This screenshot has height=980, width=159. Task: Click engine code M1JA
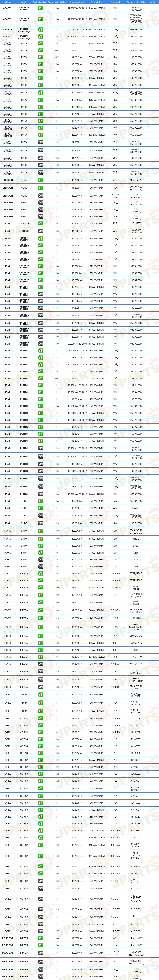136,539
